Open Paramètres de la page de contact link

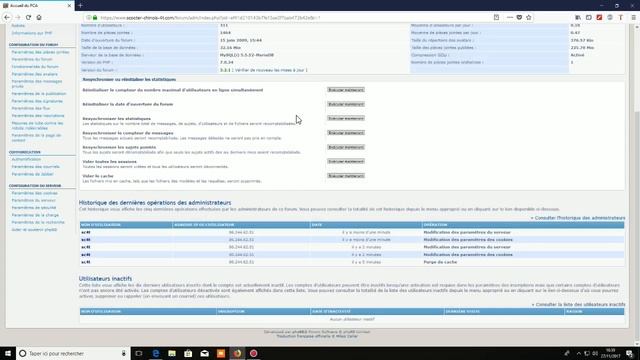pos(36,138)
